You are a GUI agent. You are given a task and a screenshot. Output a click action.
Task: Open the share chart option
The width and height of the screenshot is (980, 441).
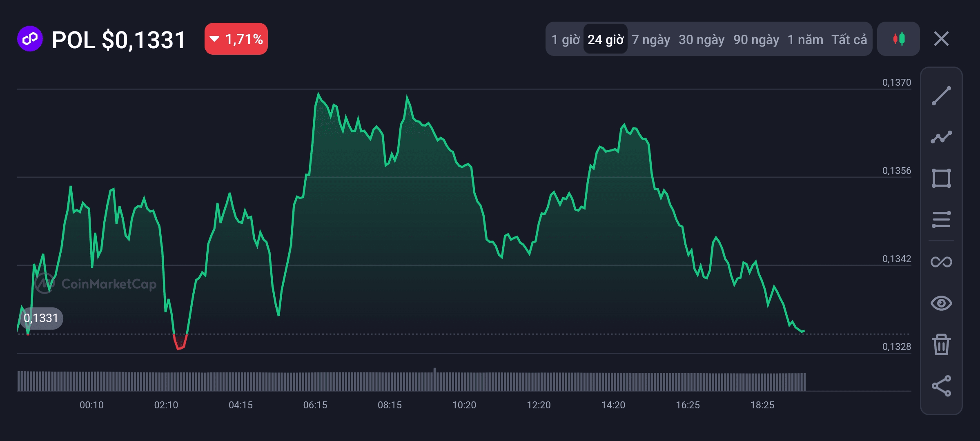[x=941, y=386]
